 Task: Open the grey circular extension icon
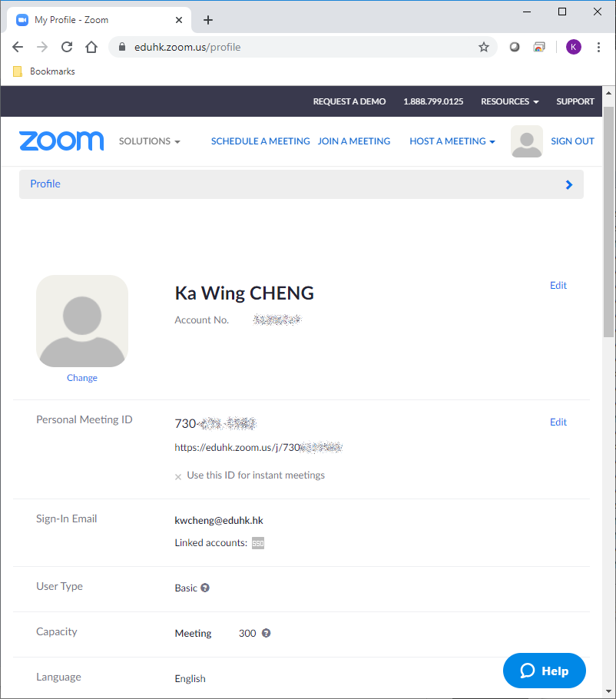click(515, 47)
